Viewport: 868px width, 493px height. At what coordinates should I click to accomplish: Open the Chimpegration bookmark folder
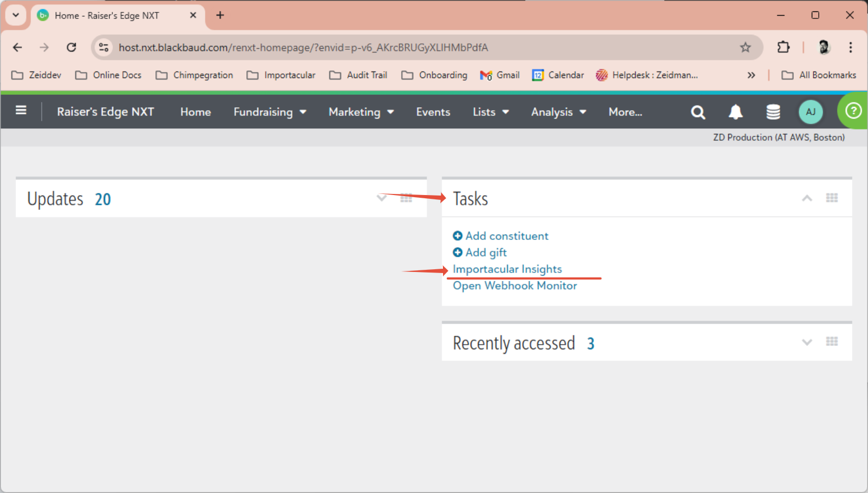194,75
